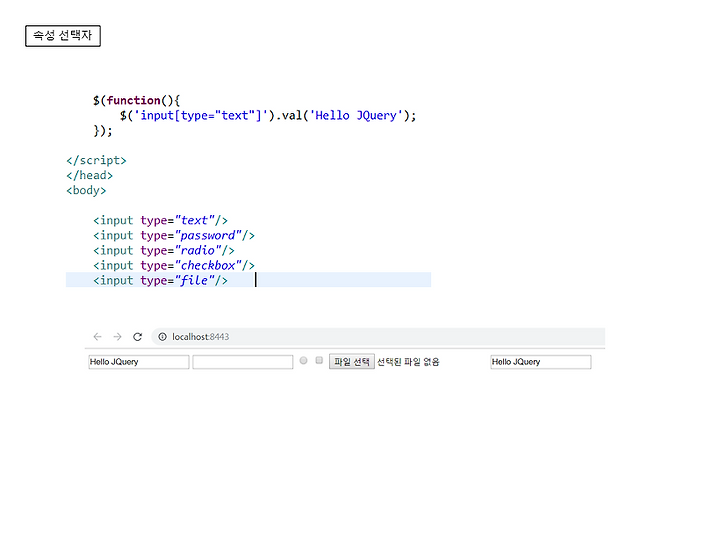Click the .val('Hello JQuery') code line
Image resolution: width=720 pixels, height=540 pixels.
tap(268, 115)
